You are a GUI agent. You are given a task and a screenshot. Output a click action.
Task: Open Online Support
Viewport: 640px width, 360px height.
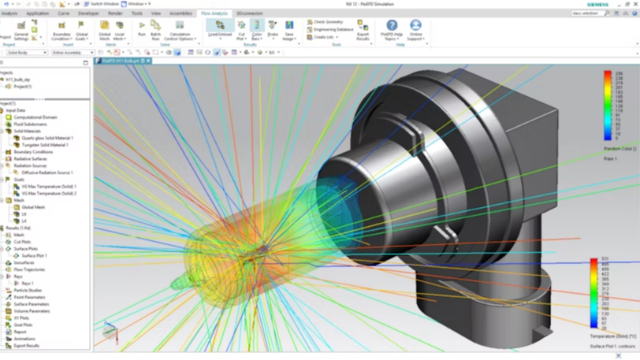(x=416, y=30)
